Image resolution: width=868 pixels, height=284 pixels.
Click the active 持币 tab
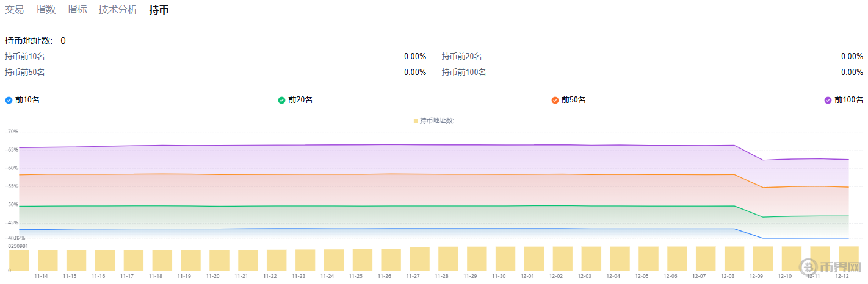pos(159,10)
